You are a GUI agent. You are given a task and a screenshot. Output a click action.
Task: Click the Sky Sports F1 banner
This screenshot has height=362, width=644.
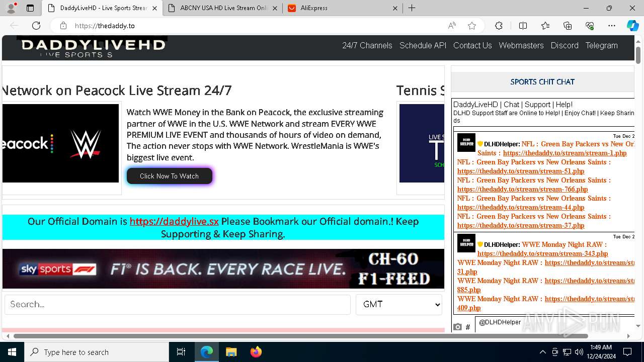point(223,269)
